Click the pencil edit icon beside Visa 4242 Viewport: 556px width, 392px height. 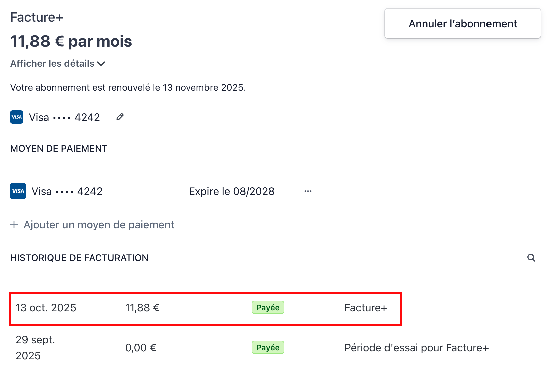point(120,117)
